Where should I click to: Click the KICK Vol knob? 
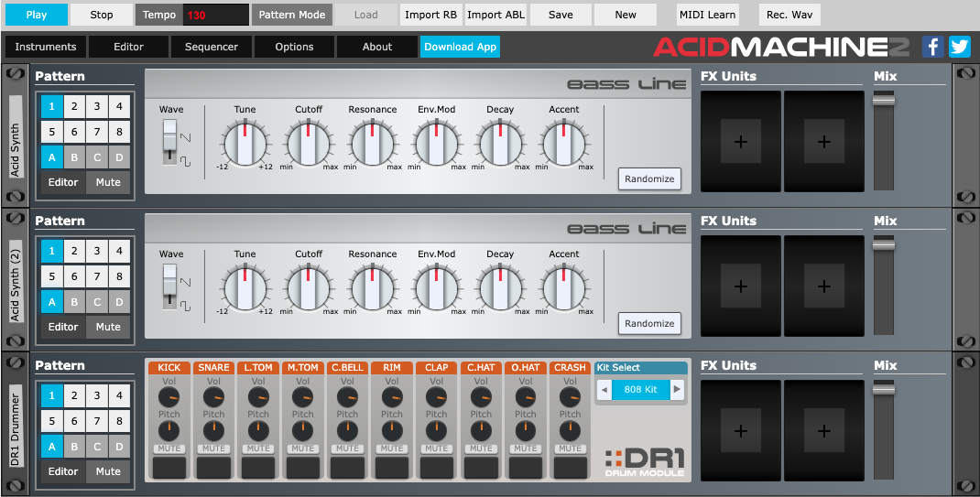[x=169, y=396]
